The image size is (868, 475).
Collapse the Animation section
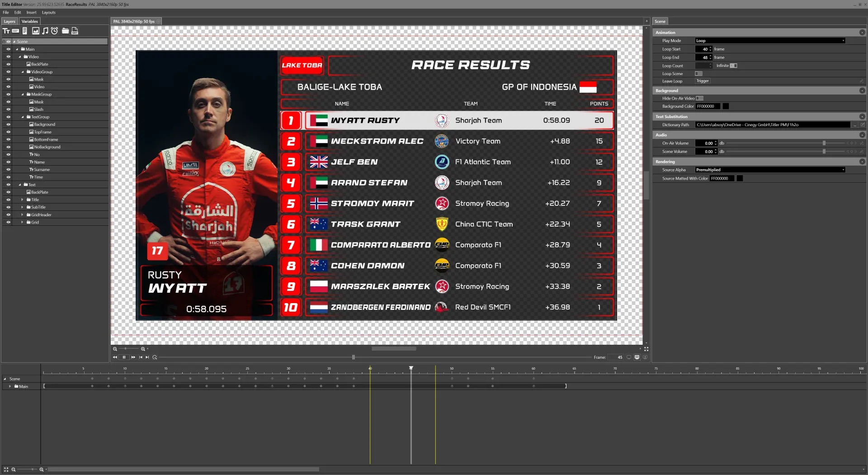point(862,33)
